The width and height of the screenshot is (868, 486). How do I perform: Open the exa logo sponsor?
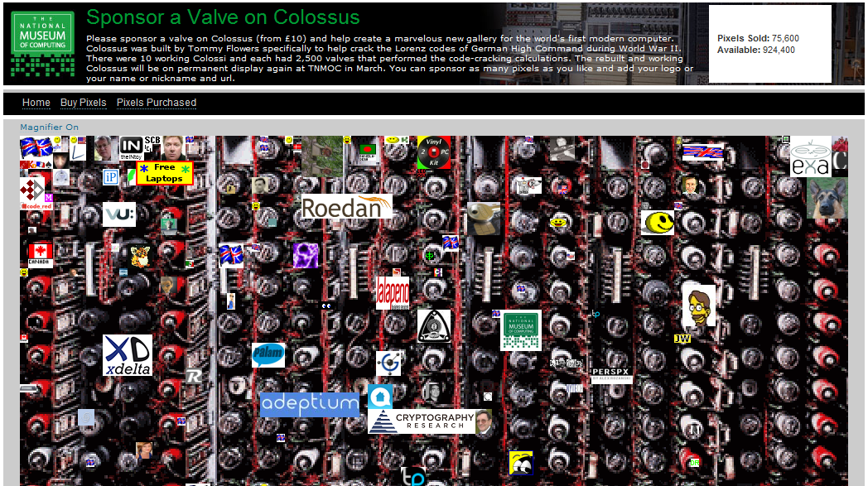click(x=810, y=156)
